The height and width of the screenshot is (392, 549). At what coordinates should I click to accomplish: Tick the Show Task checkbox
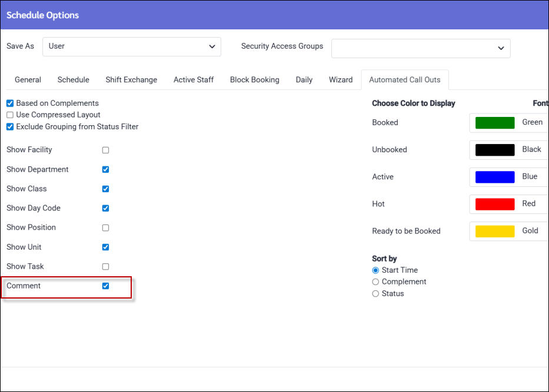pyautogui.click(x=106, y=267)
